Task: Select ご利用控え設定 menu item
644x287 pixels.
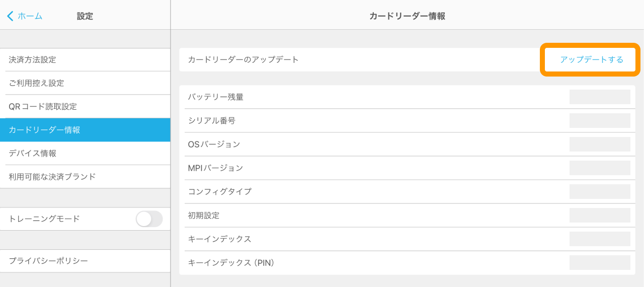Action: click(85, 83)
